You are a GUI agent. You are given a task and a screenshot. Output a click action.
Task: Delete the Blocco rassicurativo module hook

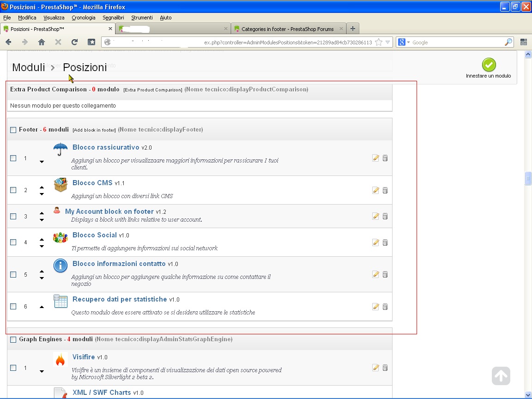tap(385, 158)
